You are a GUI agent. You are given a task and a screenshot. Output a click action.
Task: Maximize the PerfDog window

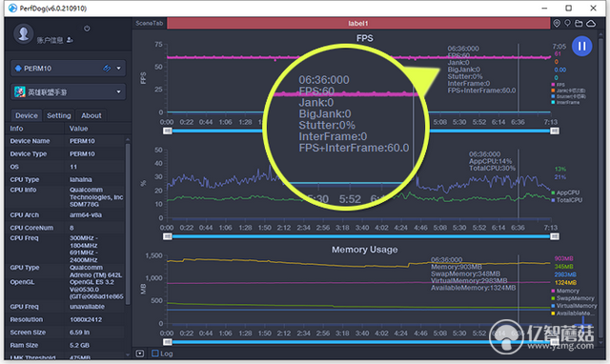click(568, 8)
